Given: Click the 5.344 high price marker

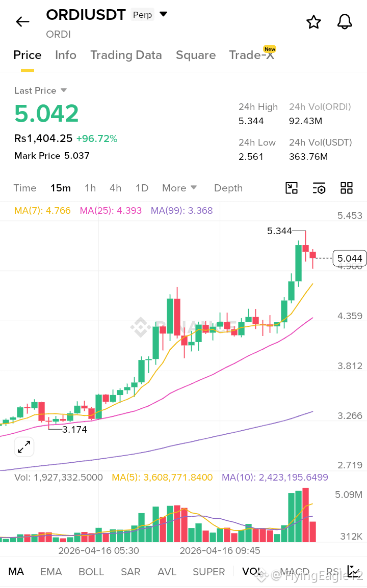Looking at the screenshot, I should coord(279,231).
